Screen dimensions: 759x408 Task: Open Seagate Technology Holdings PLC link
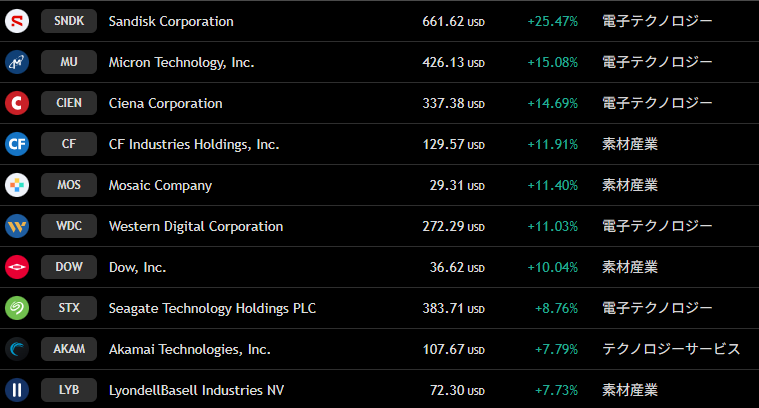(212, 308)
